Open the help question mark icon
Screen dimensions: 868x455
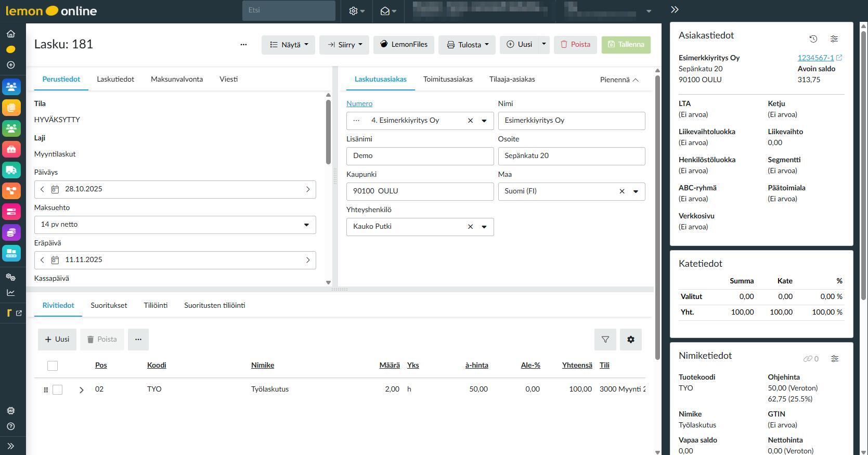11,426
